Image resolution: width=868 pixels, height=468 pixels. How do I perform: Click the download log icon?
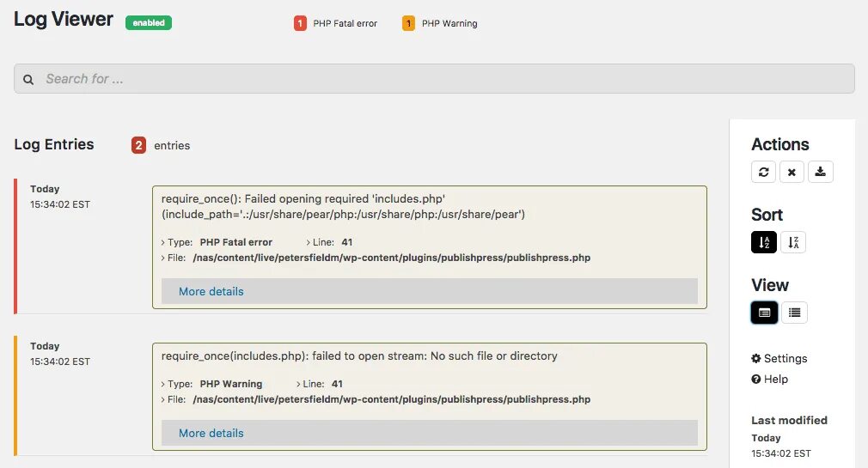tap(821, 172)
